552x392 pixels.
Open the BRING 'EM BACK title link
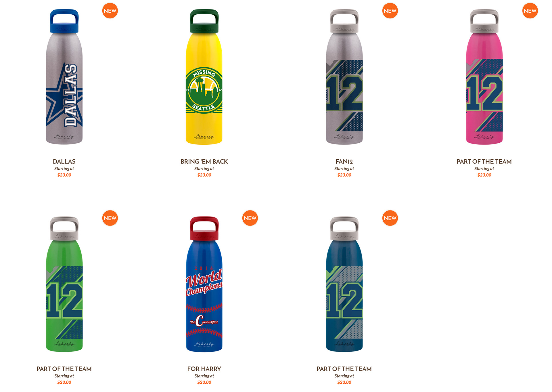coord(204,162)
